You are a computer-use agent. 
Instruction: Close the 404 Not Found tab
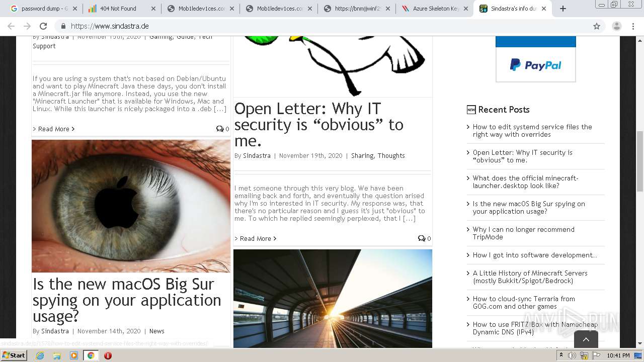(x=153, y=9)
